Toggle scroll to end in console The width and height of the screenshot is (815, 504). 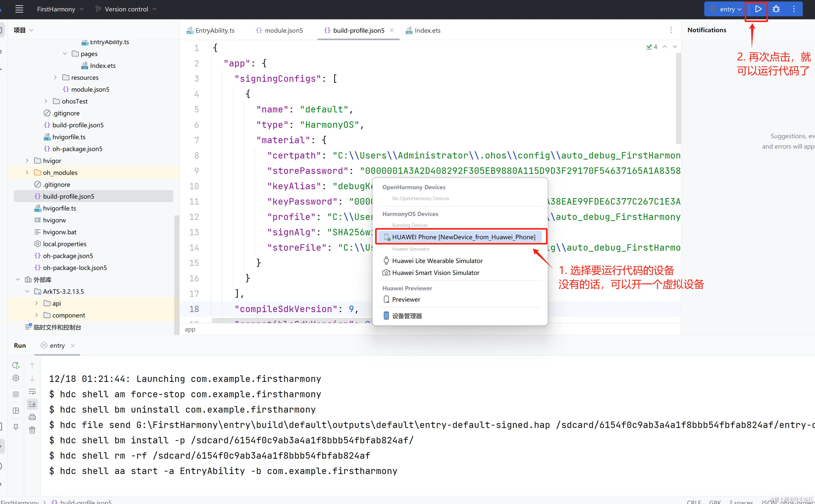(32, 404)
